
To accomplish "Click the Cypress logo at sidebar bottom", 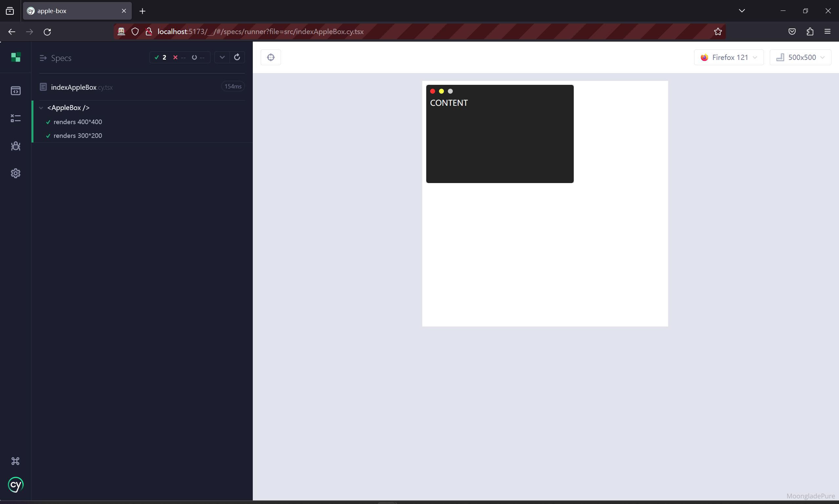I will [x=16, y=485].
